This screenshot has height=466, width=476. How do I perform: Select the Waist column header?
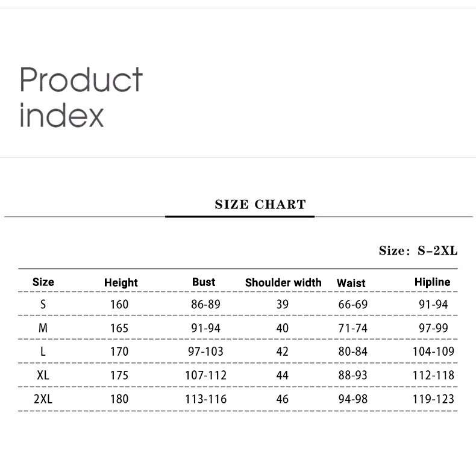tap(351, 283)
